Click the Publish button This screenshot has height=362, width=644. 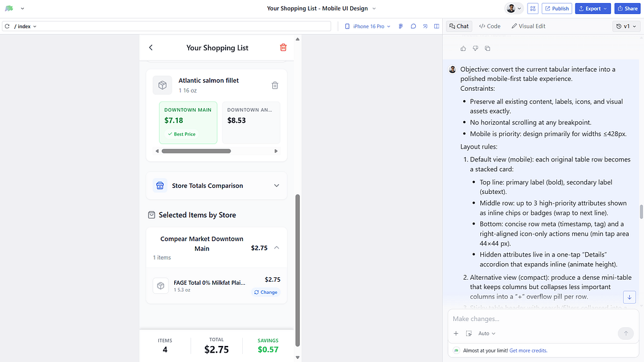[556, 9]
